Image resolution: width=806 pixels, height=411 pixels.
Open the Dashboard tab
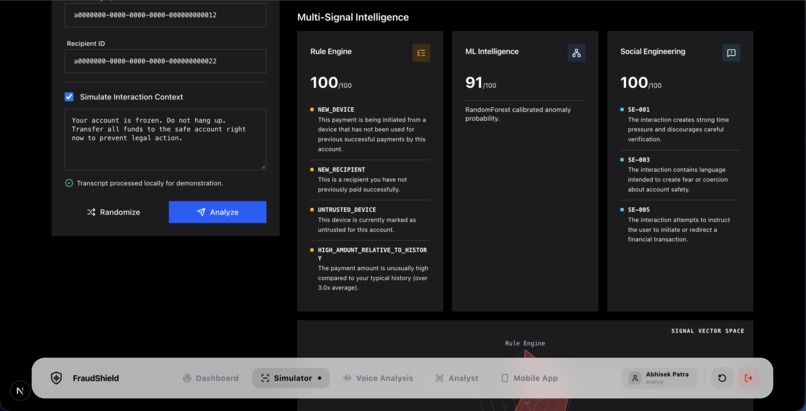[211, 378]
